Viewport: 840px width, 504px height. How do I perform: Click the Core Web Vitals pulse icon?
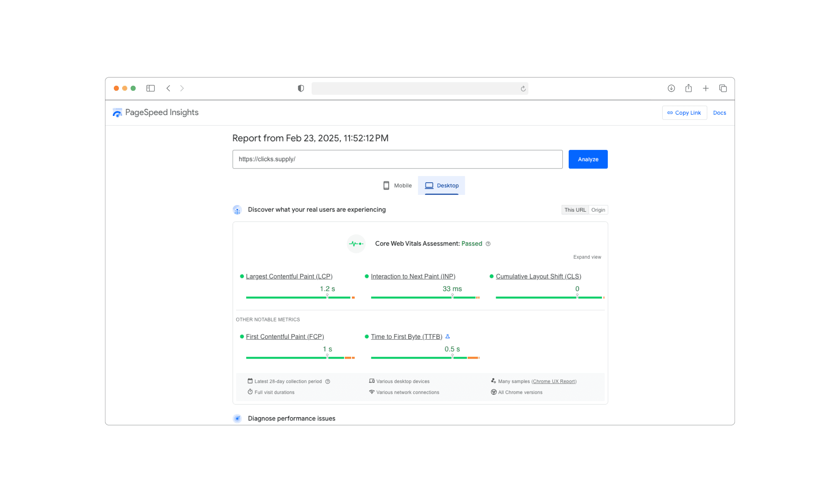pos(356,244)
